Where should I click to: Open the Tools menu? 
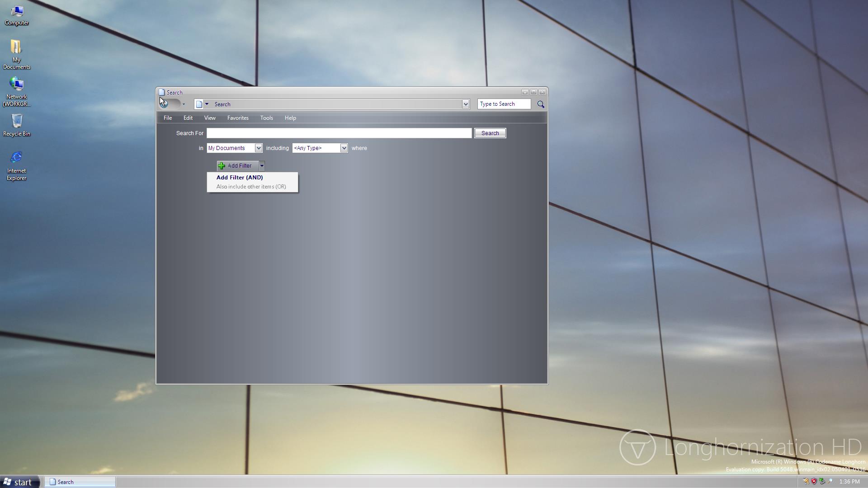pyautogui.click(x=266, y=118)
